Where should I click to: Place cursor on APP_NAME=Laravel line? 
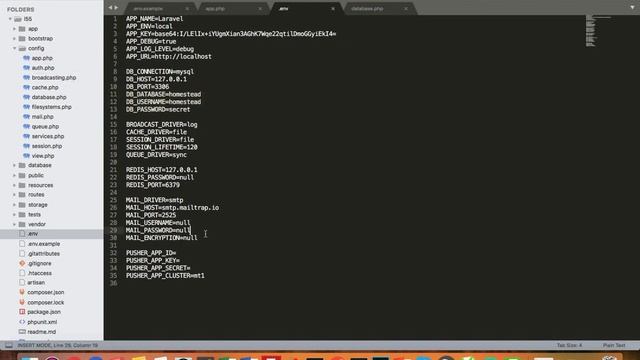pos(154,19)
